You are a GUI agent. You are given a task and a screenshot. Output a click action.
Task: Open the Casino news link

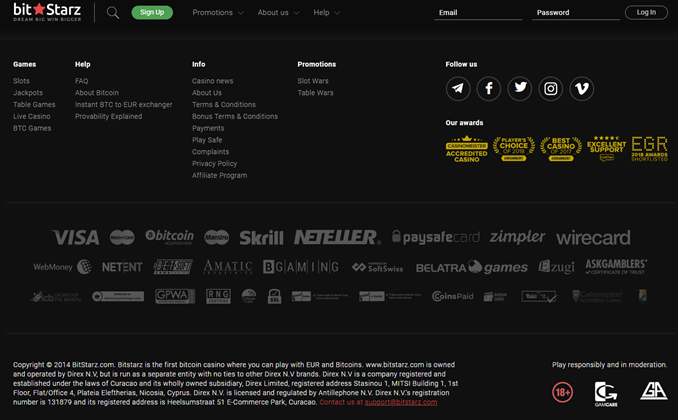coord(213,81)
